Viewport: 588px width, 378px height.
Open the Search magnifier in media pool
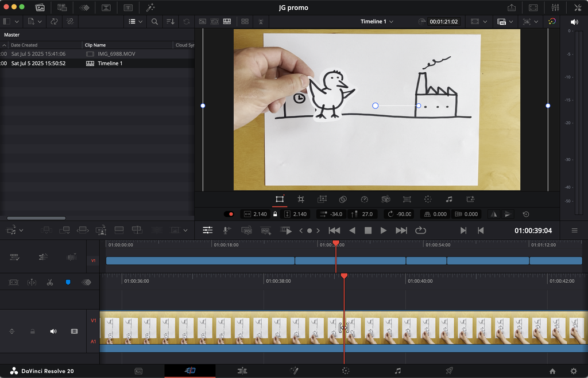(154, 22)
